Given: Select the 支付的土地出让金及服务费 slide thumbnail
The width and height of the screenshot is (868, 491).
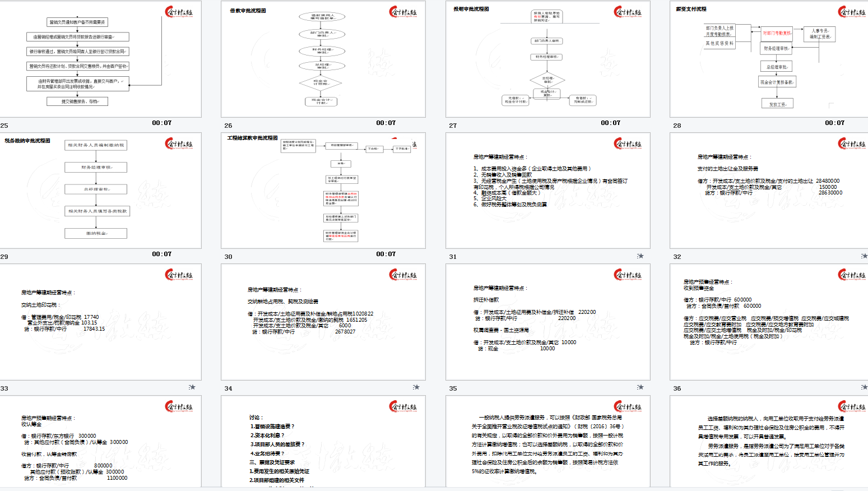Looking at the screenshot, I should pyautogui.click(x=769, y=191).
